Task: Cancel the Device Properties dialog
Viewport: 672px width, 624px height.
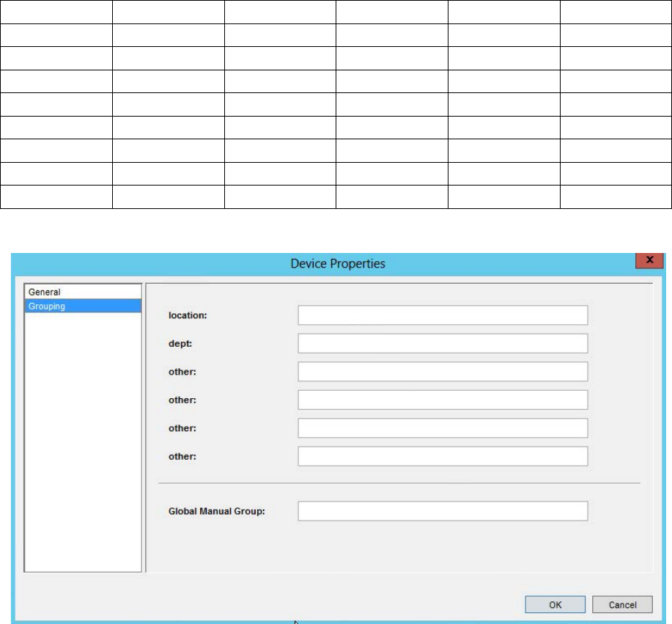Action: (x=622, y=605)
